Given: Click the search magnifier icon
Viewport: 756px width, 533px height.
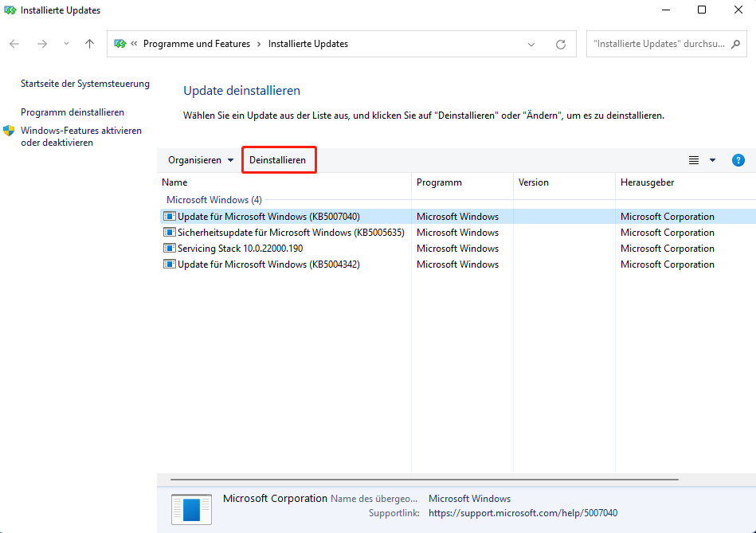Looking at the screenshot, I should click(736, 45).
